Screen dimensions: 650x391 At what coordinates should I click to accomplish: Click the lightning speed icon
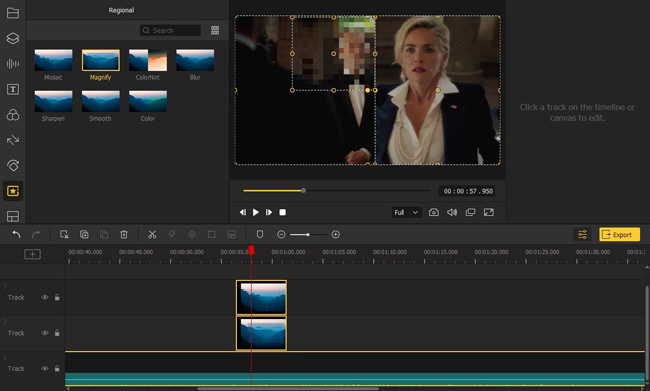(172, 235)
